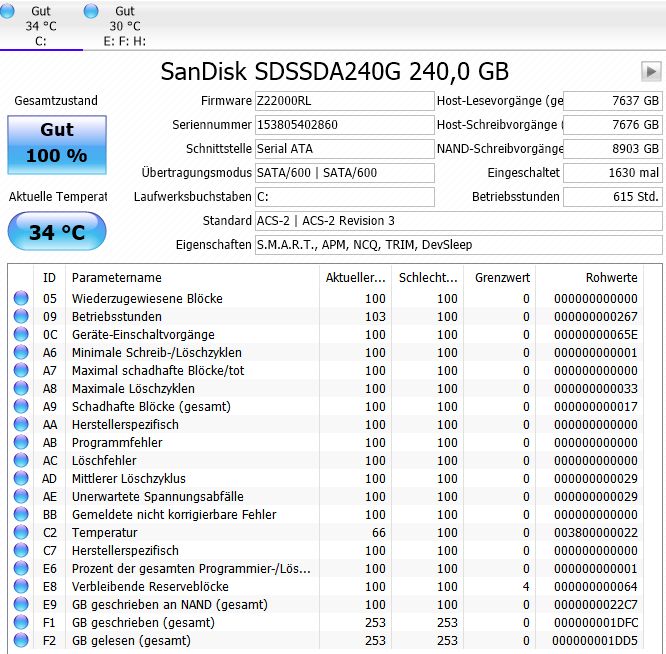Image resolution: width=666 pixels, height=654 pixels.
Task: Sort by the ID column header
Action: coord(49,278)
